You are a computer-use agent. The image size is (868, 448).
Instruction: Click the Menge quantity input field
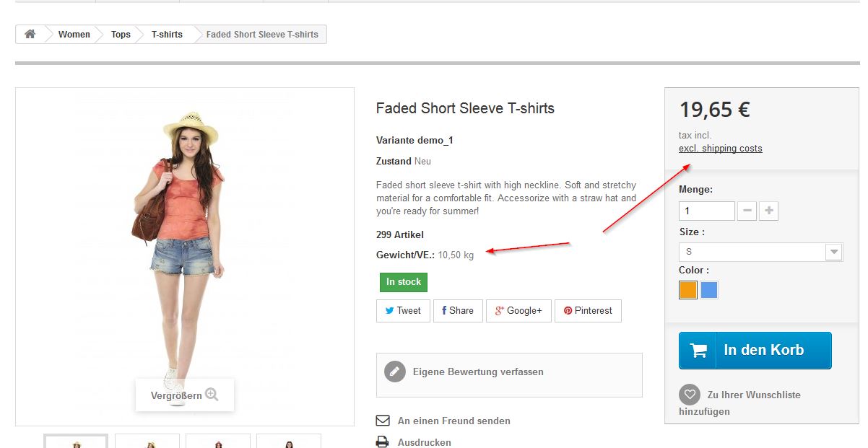point(706,211)
